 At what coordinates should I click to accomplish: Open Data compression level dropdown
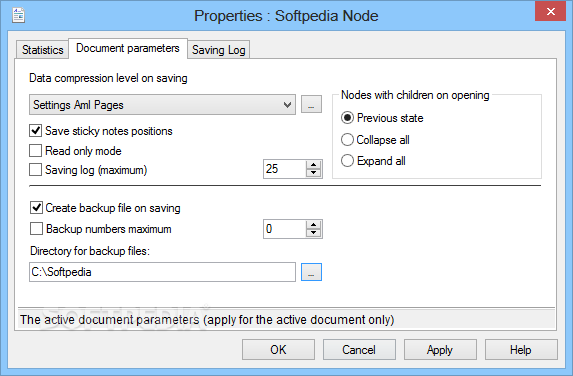162,105
